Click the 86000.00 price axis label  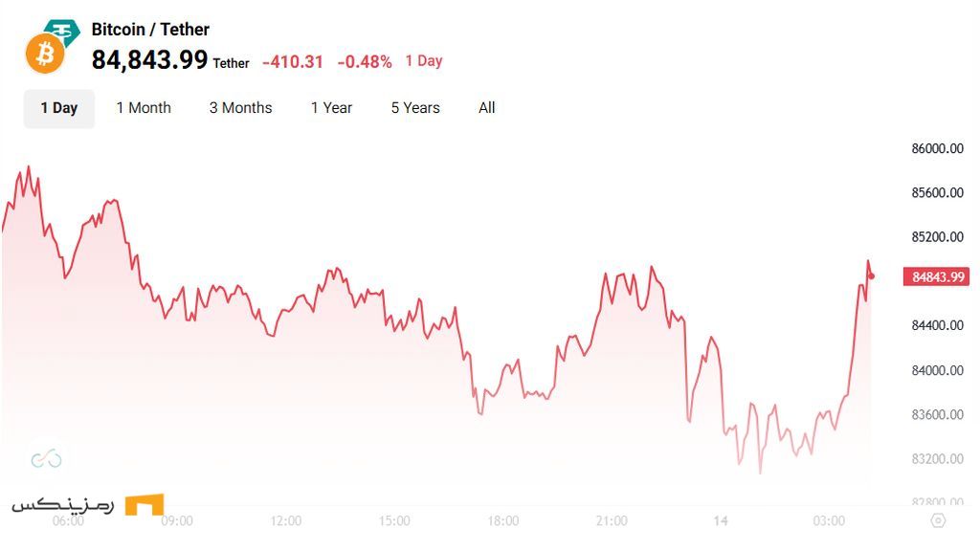pos(937,148)
